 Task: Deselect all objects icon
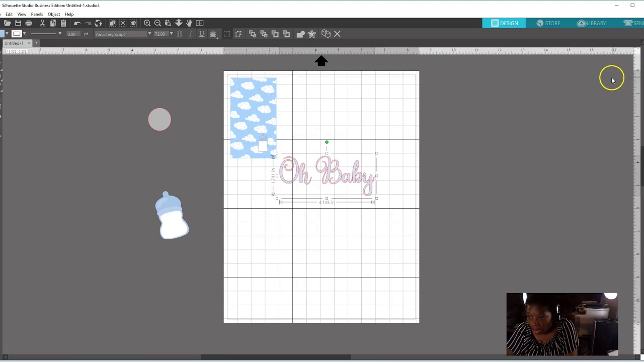pyautogui.click(x=123, y=23)
